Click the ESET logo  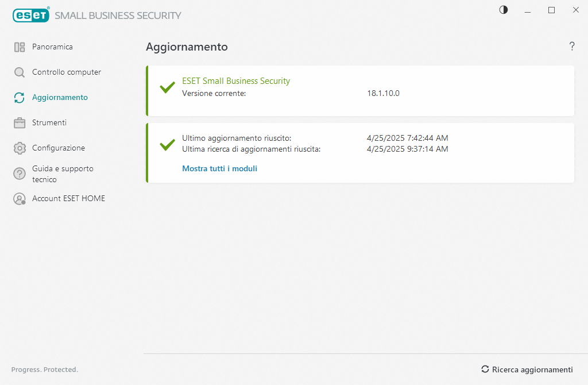[x=30, y=16]
